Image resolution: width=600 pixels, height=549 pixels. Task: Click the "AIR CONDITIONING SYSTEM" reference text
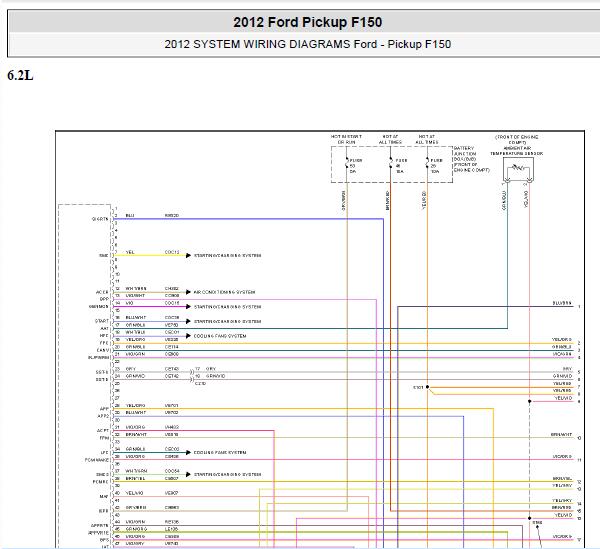coord(224,292)
